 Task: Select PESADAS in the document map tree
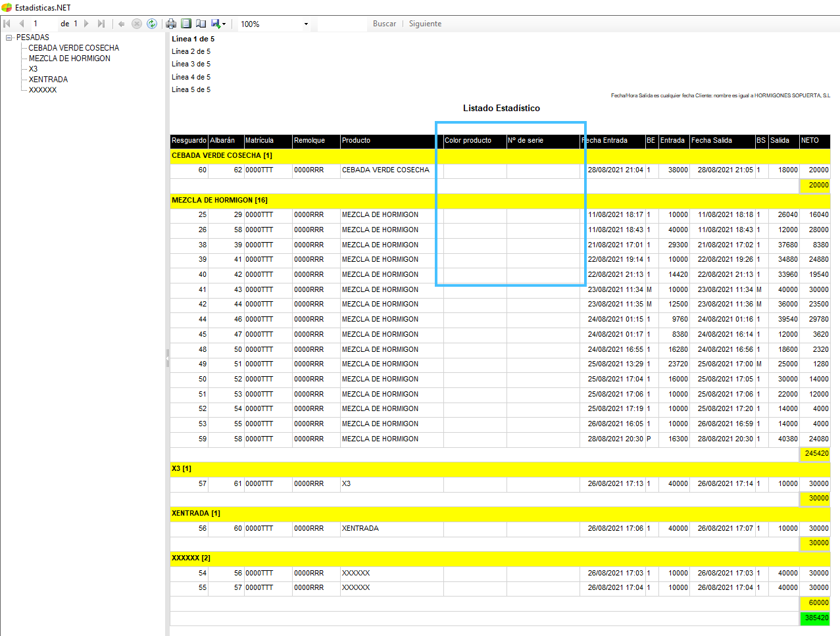[x=33, y=37]
